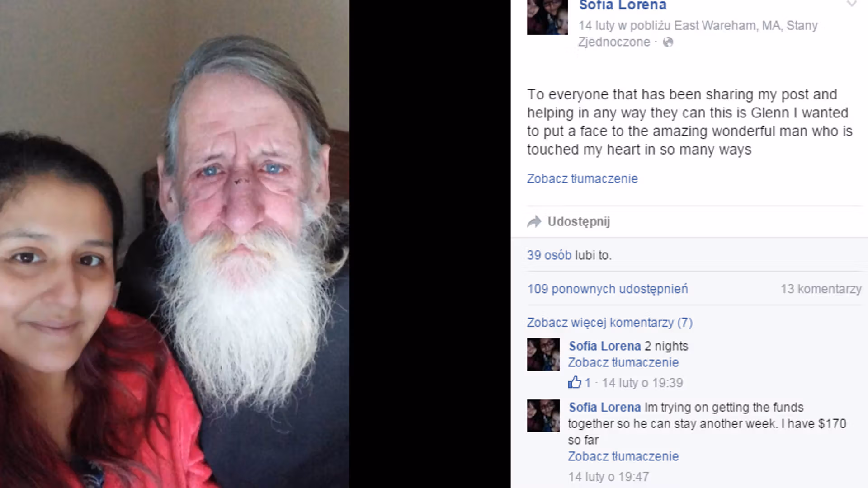Screen dimensions: 868x488
Task: Expand 'Zobacz więcej komentarzy (7)'
Action: [x=609, y=323]
